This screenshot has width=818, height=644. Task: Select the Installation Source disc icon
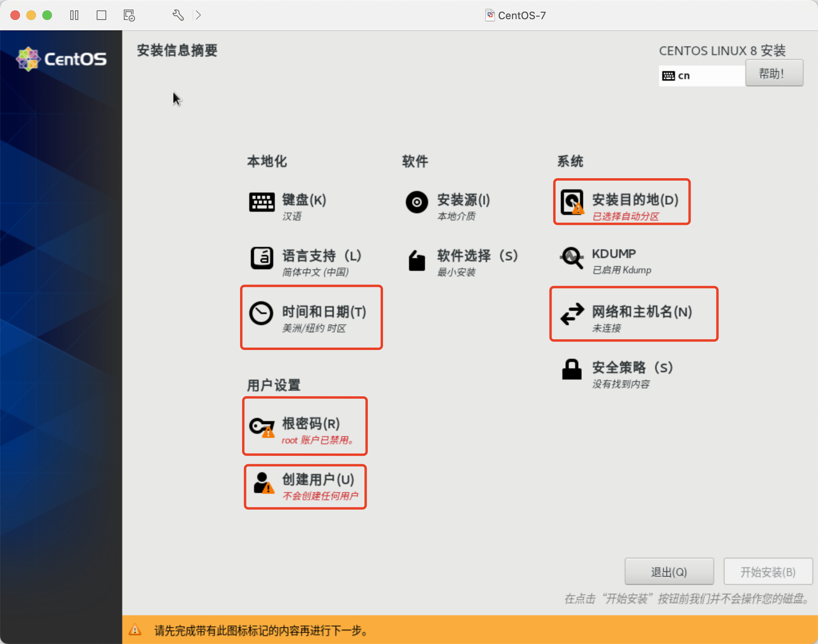coord(417,202)
